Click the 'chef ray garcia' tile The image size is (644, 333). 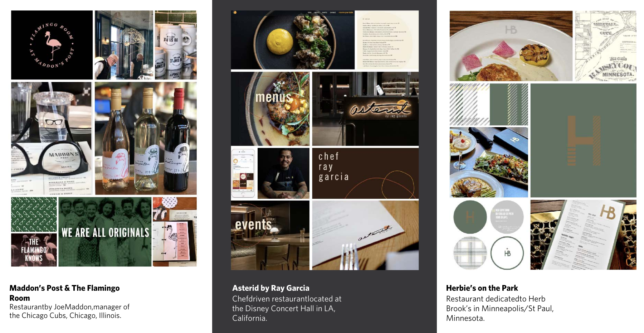coord(365,173)
